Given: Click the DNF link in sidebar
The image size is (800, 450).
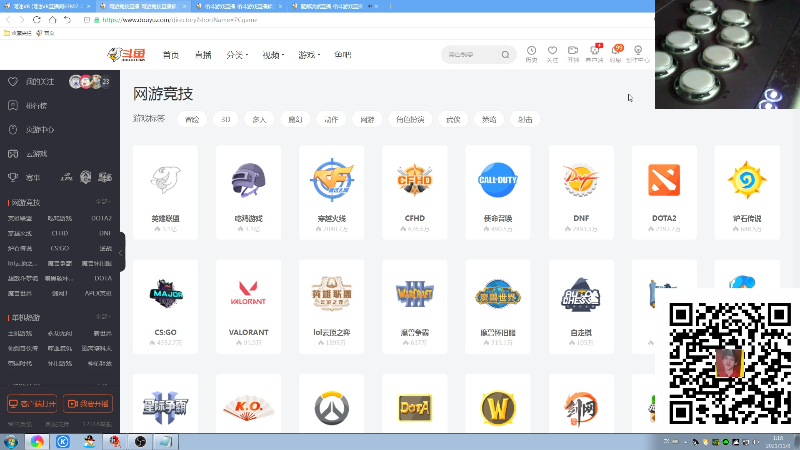Looking at the screenshot, I should 105,233.
